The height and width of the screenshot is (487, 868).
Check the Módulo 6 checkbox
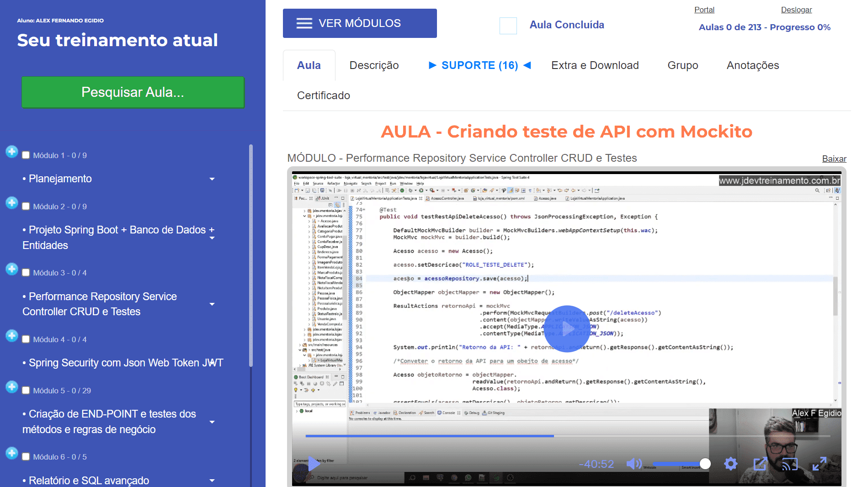[26, 457]
